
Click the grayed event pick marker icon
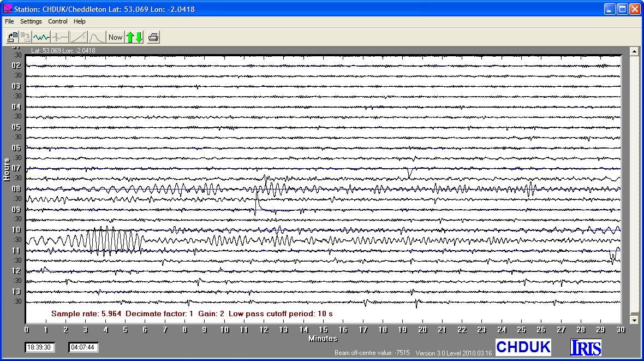(60, 38)
